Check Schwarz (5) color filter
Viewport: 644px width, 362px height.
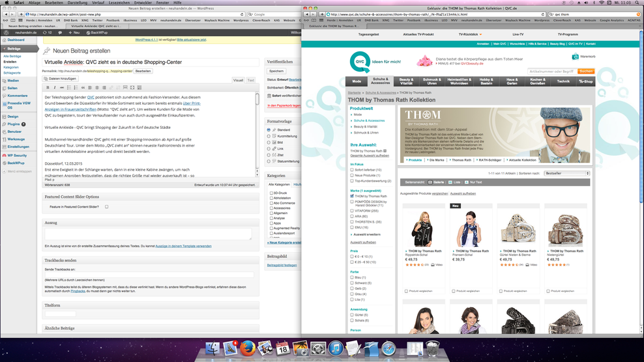(x=352, y=283)
